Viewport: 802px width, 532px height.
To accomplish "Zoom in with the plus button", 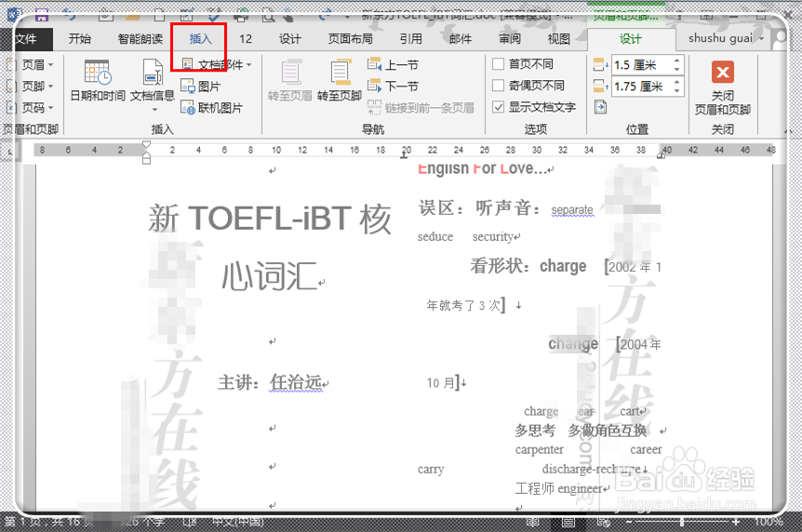I will [x=736, y=522].
